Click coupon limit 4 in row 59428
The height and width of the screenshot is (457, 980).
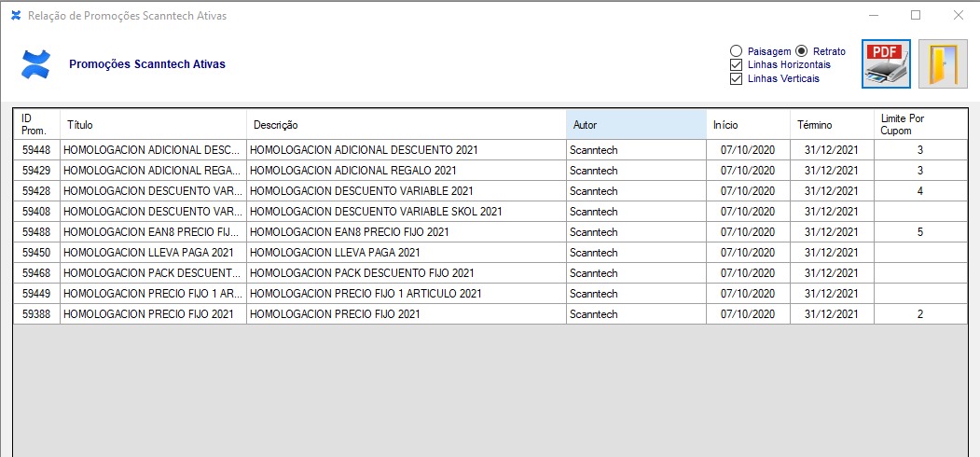pos(920,191)
